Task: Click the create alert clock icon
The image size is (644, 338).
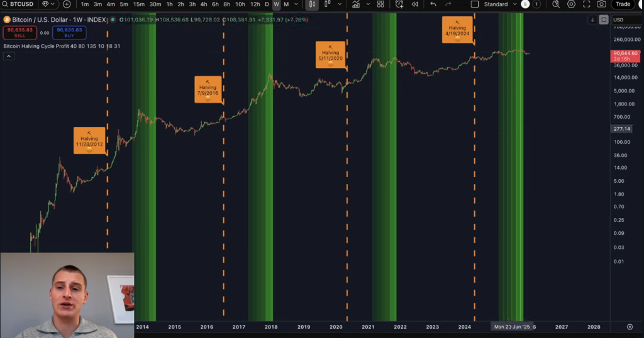Action: [399, 4]
